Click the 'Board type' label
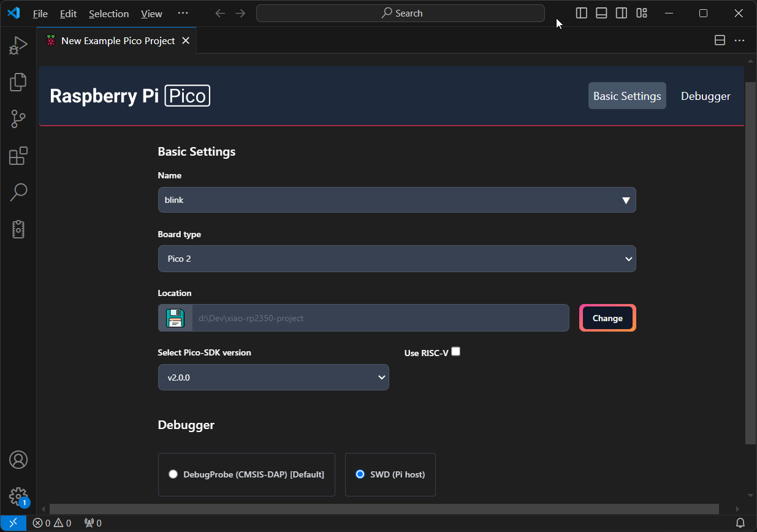The width and height of the screenshot is (757, 532). (180, 234)
